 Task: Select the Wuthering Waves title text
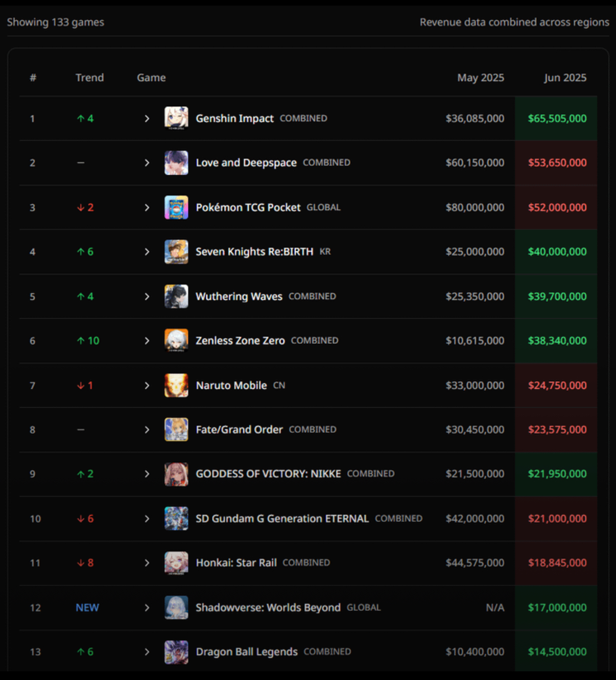click(239, 296)
